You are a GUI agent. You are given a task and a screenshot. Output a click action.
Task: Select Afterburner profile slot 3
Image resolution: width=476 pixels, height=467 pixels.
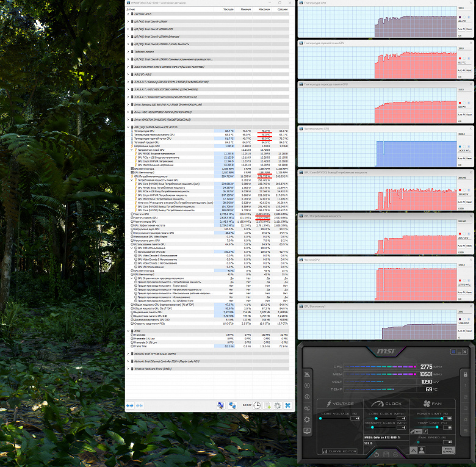point(466,408)
